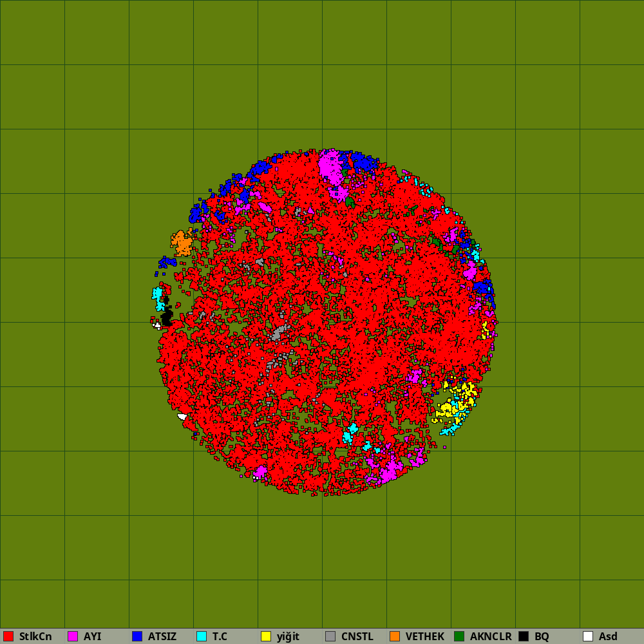Click the orange VETHEK territory on map
This screenshot has width=644, height=644.
coord(182,242)
